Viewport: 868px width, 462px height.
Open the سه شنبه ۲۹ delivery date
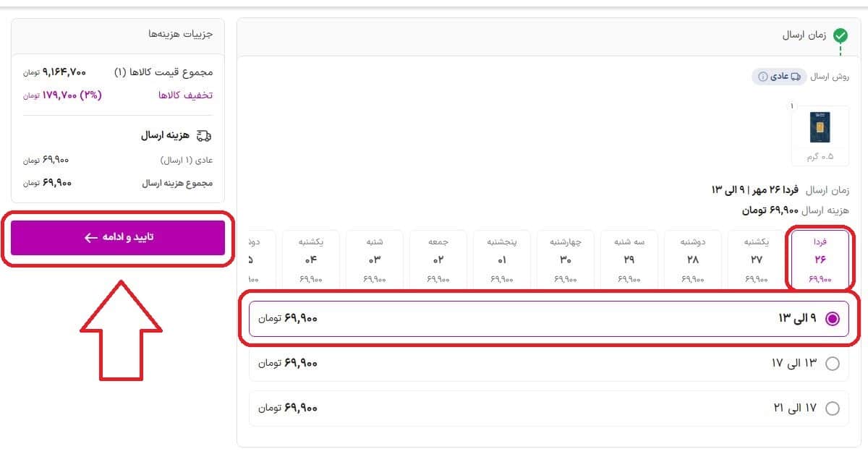coord(629,257)
